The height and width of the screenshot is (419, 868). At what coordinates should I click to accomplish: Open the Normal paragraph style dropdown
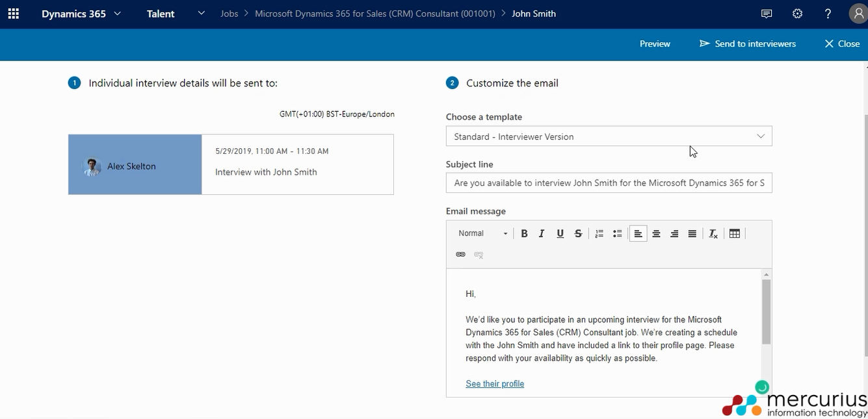click(482, 234)
